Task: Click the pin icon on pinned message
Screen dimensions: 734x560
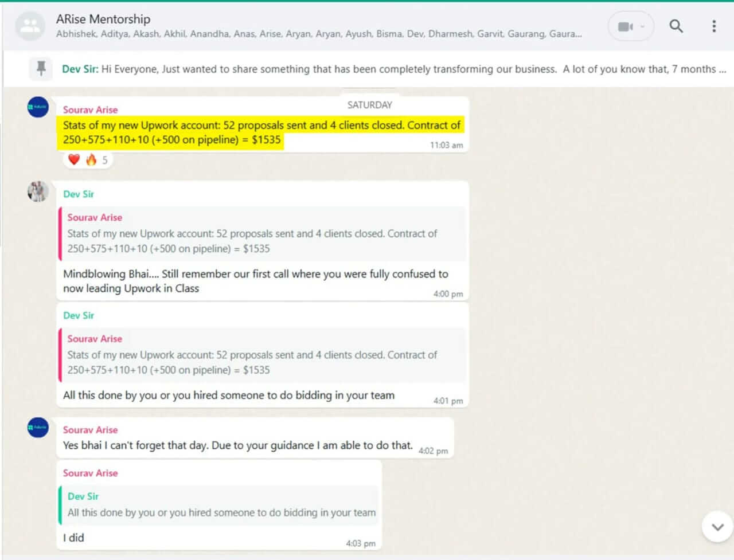Action: pyautogui.click(x=41, y=69)
